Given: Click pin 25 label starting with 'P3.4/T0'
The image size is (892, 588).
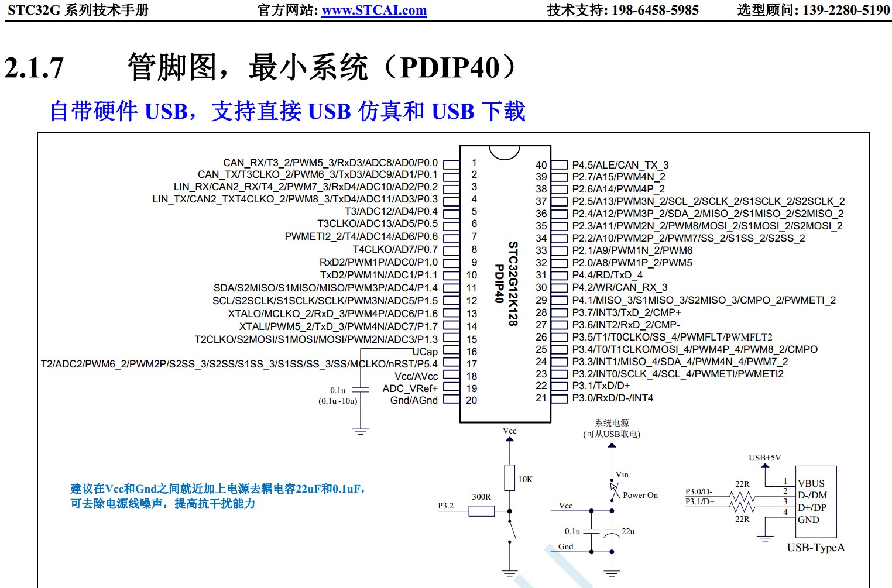Looking at the screenshot, I should pos(695,349).
